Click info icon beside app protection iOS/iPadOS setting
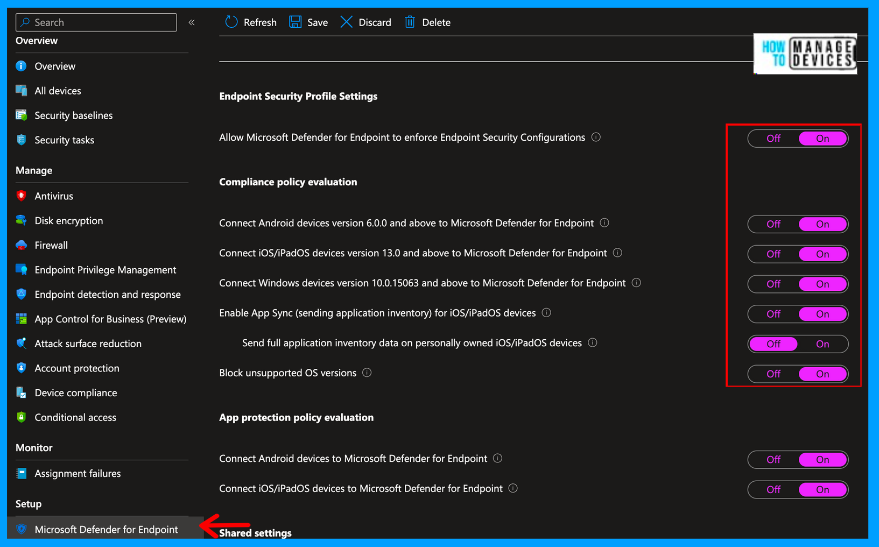This screenshot has width=879, height=547. click(x=513, y=488)
